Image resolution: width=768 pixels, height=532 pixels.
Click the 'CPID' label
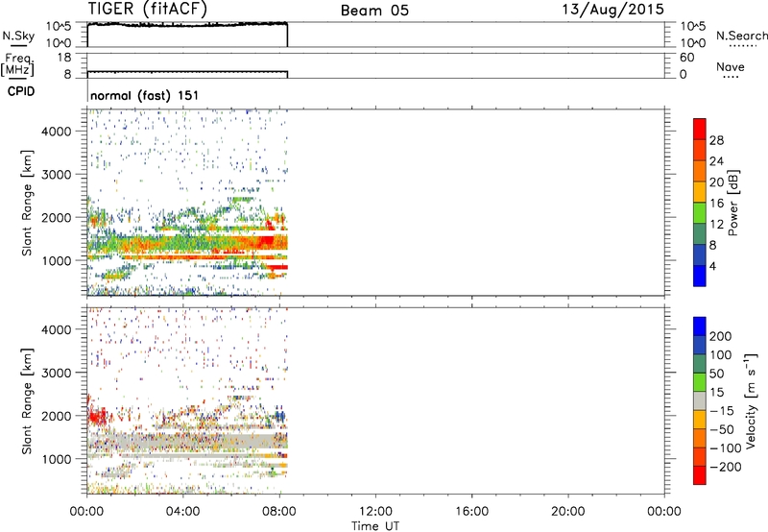(21, 91)
